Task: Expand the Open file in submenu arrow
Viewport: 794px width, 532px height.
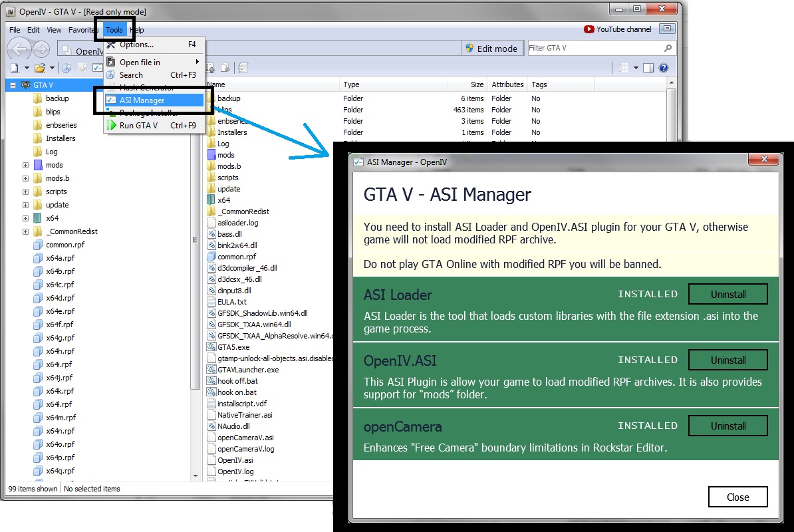Action: pyautogui.click(x=197, y=62)
